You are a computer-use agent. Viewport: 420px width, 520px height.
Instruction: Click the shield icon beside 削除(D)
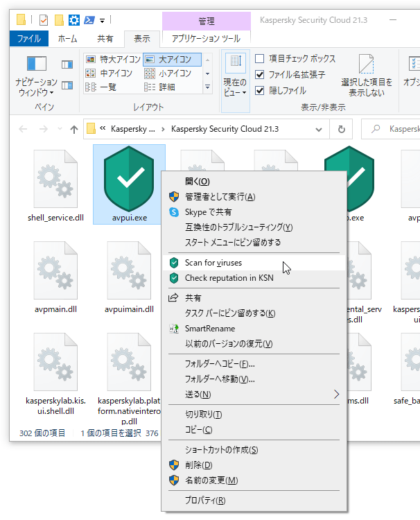tap(174, 465)
